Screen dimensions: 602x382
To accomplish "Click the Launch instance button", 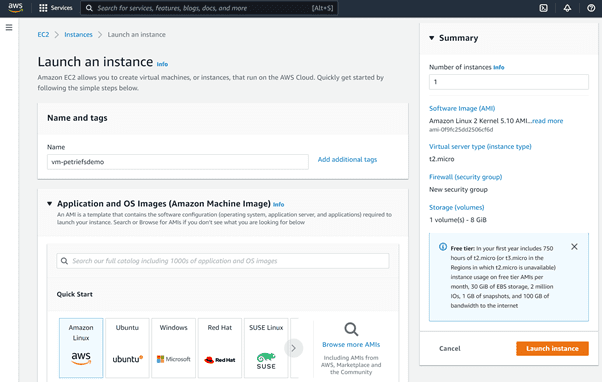I will click(552, 348).
